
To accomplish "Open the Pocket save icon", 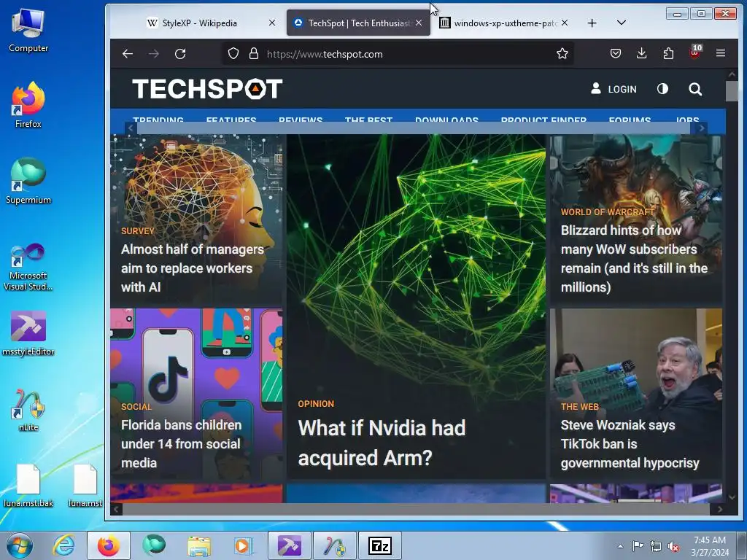I will (x=615, y=53).
